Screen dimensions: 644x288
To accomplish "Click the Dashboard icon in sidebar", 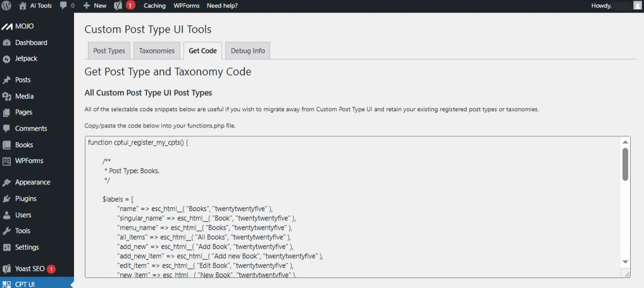I will point(7,43).
